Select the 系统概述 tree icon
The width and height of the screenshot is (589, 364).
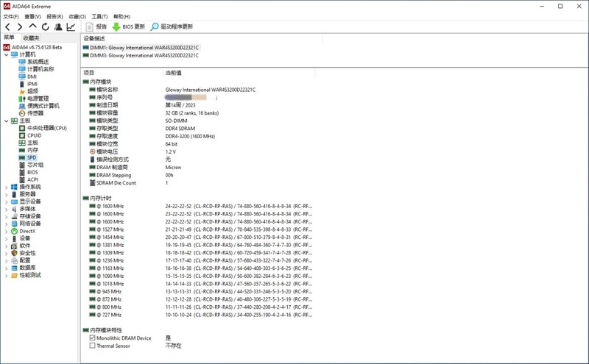[x=22, y=62]
